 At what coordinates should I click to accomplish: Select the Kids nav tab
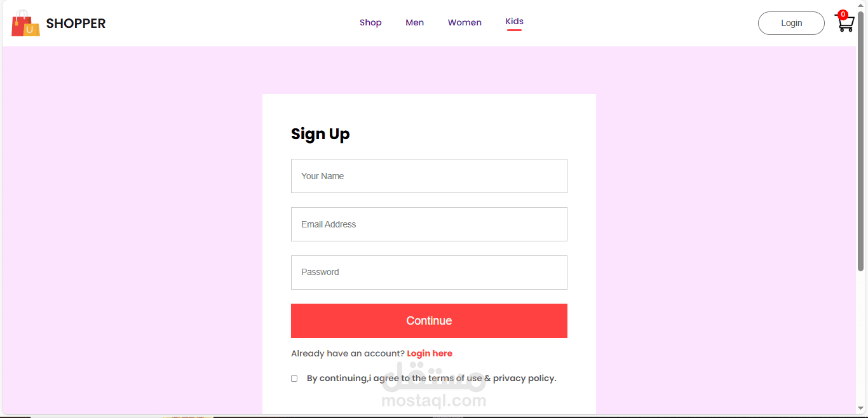[x=514, y=22]
